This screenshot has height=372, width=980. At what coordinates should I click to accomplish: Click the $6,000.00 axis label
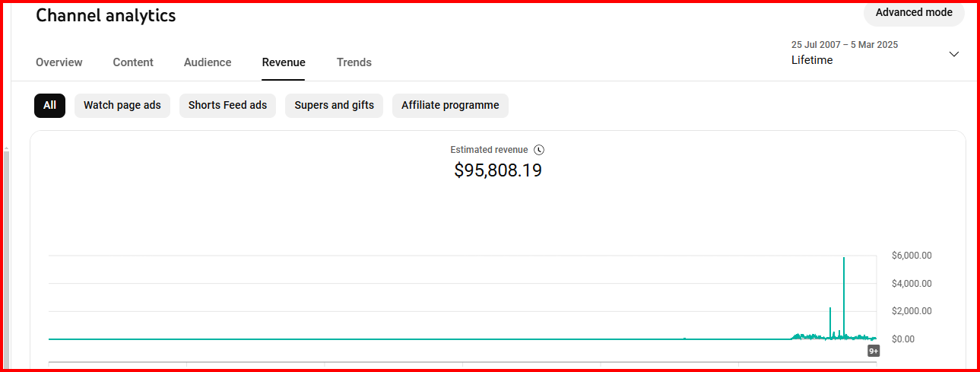pyautogui.click(x=912, y=256)
